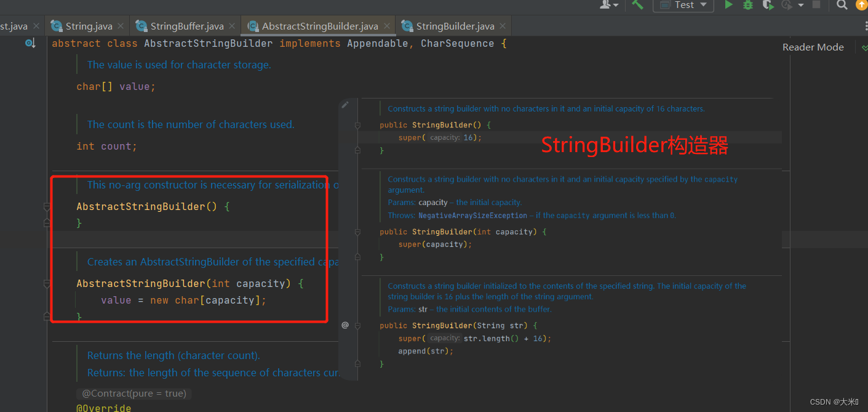Open Search Everywhere magnifier icon
Screen dimensions: 868x412
842,5
